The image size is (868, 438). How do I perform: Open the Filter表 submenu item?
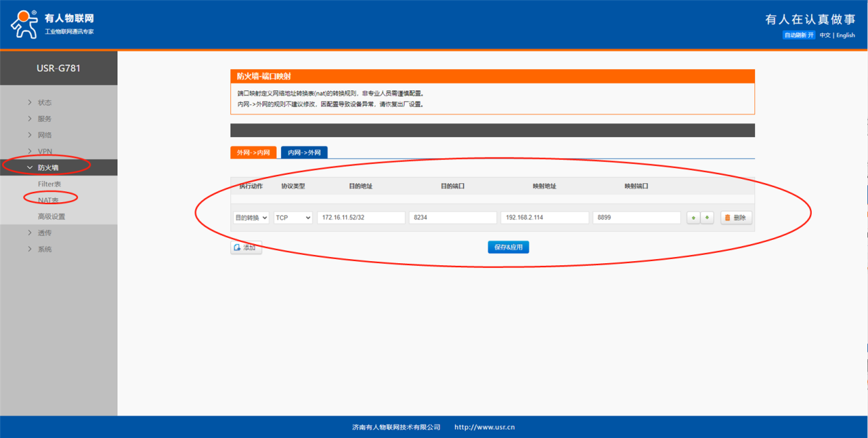49,184
